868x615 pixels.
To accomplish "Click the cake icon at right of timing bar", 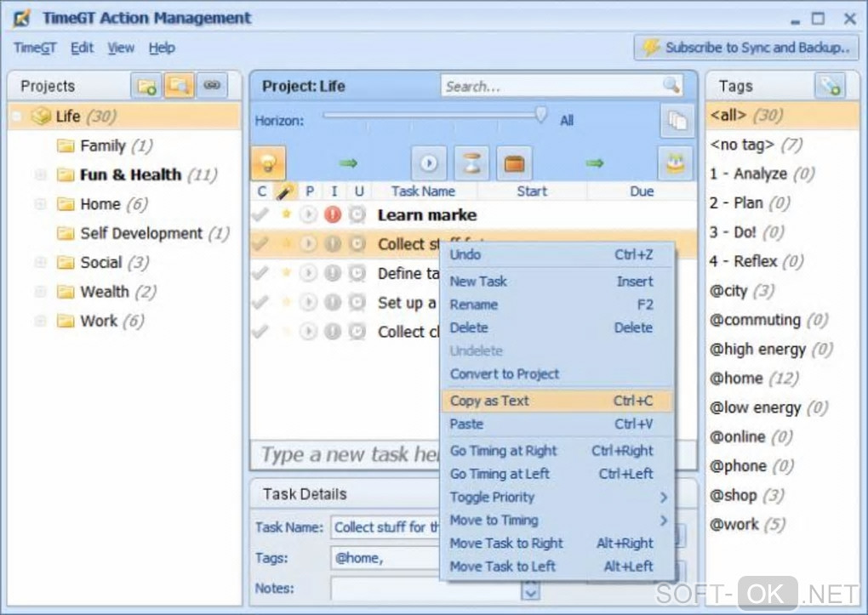I will (x=676, y=162).
